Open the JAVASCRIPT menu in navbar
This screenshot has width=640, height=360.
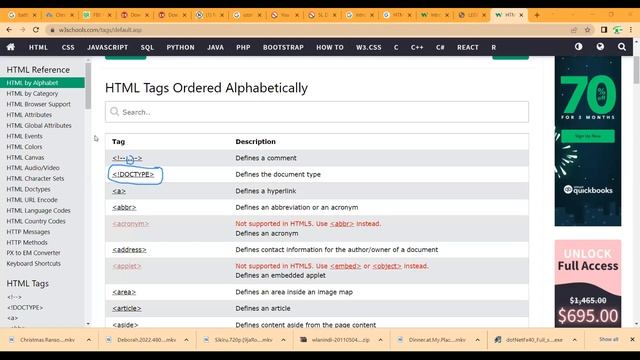click(108, 47)
